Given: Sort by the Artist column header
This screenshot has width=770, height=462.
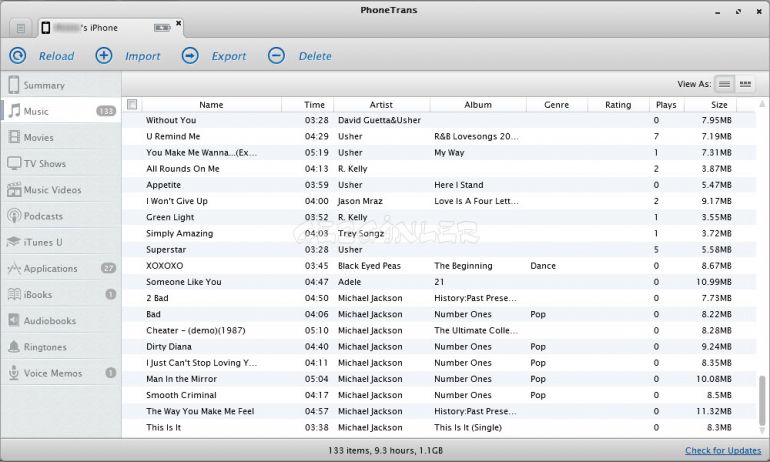Looking at the screenshot, I should point(381,105).
